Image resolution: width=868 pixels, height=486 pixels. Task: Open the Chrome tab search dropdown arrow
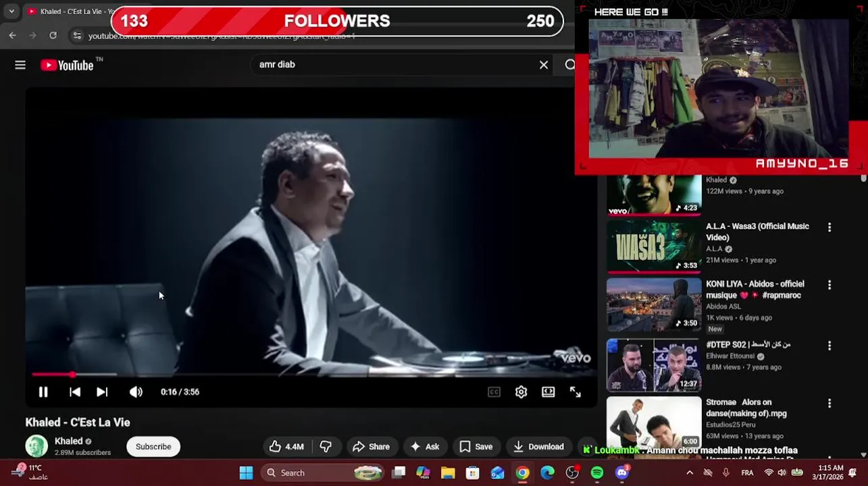pos(11,11)
